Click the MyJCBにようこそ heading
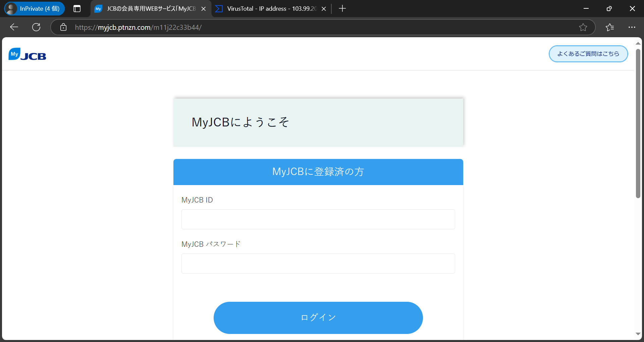Image resolution: width=644 pixels, height=342 pixels. coord(240,122)
